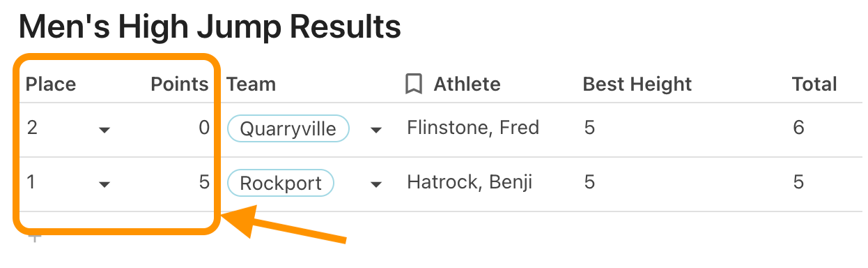
Task: Click the bookmark icon beside Athlete
Action: pyautogui.click(x=414, y=84)
